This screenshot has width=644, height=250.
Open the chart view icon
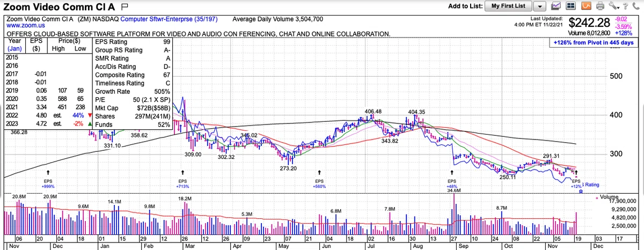pos(556,6)
